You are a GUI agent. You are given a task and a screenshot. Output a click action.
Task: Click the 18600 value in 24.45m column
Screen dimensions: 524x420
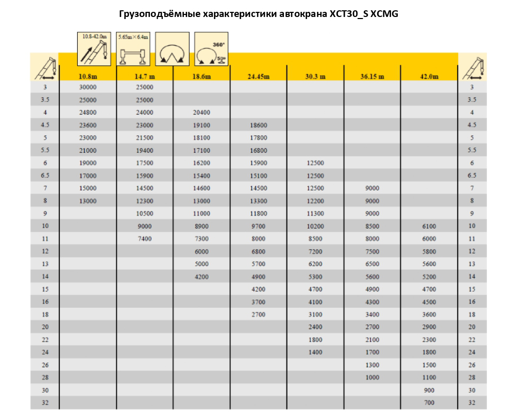click(x=258, y=125)
